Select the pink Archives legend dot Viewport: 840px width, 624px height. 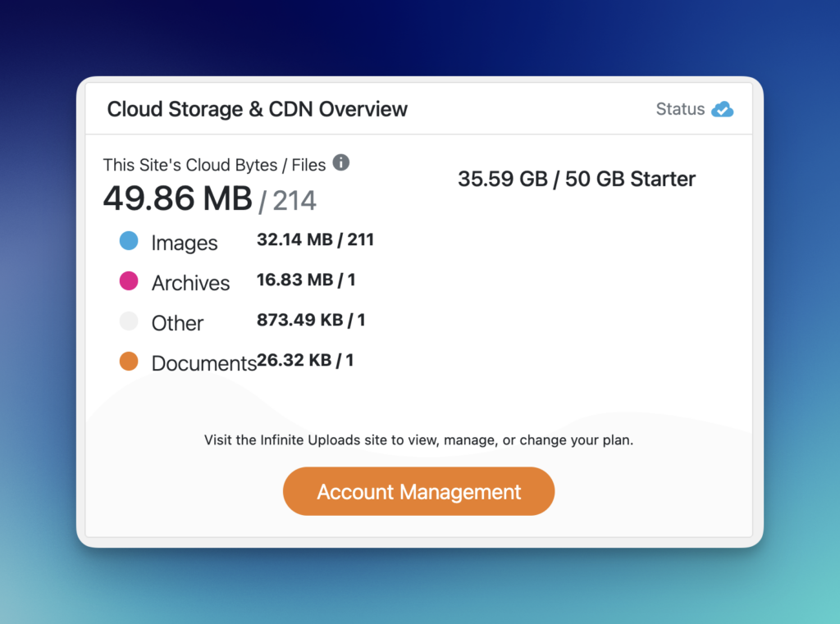(x=129, y=281)
